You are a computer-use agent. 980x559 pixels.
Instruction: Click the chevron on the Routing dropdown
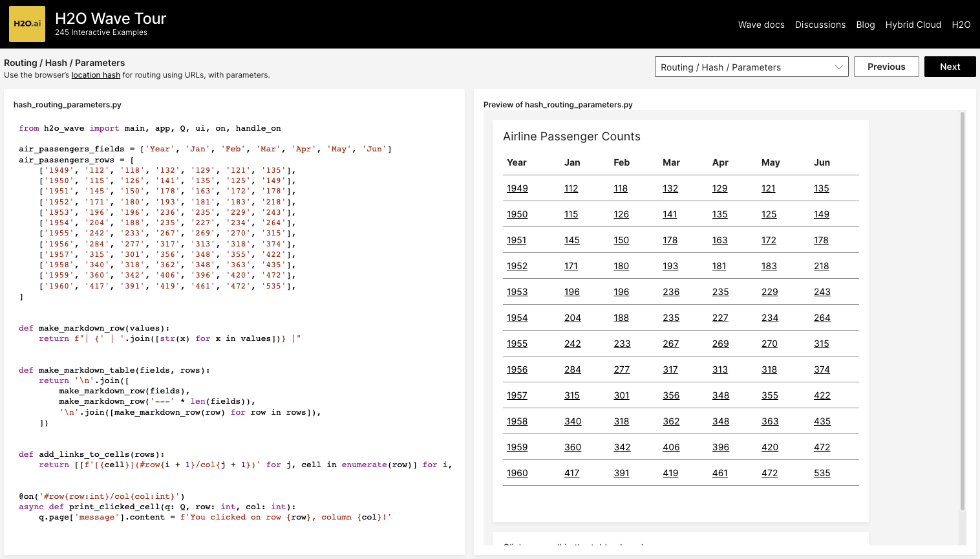point(838,67)
